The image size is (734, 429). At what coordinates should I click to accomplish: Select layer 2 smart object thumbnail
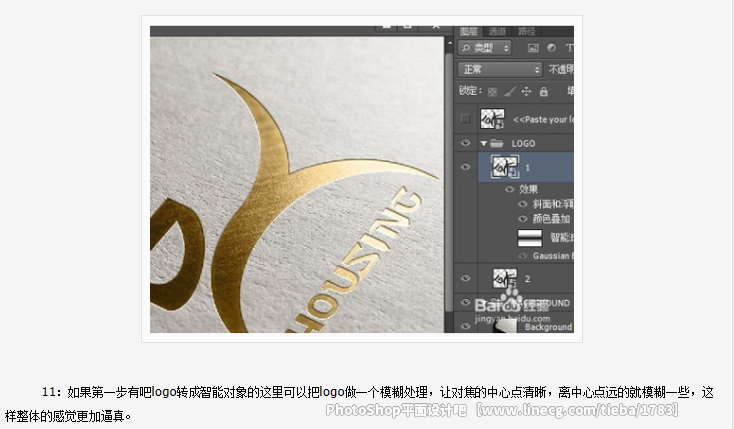506,279
